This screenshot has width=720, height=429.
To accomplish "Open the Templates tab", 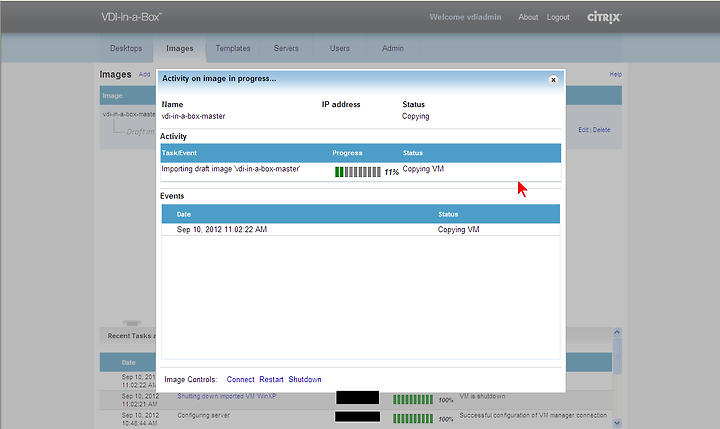I will pyautogui.click(x=233, y=48).
